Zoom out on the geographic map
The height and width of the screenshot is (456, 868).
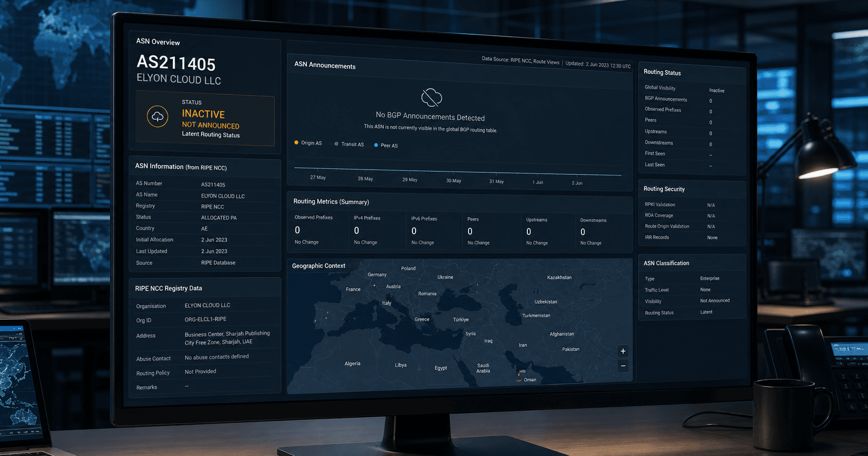point(623,366)
